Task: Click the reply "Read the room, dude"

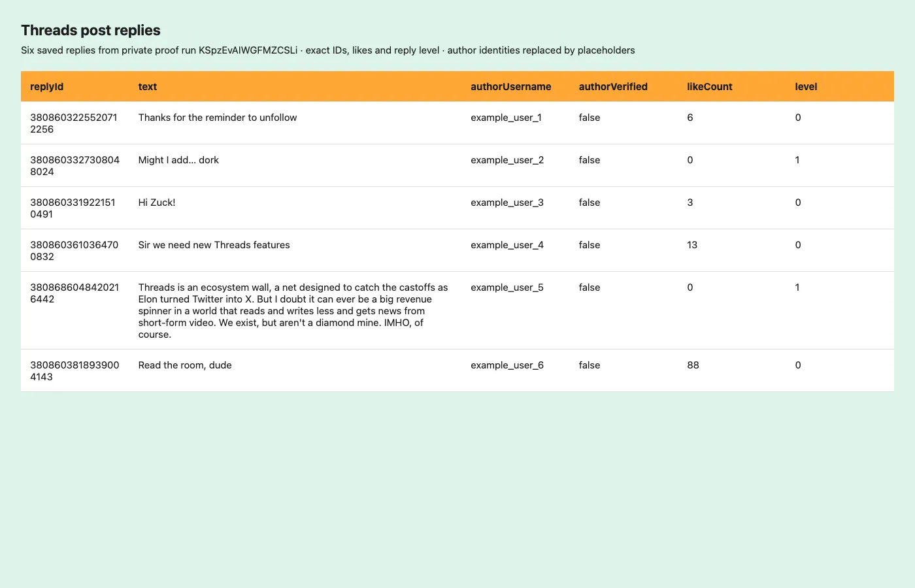Action: [x=185, y=365]
